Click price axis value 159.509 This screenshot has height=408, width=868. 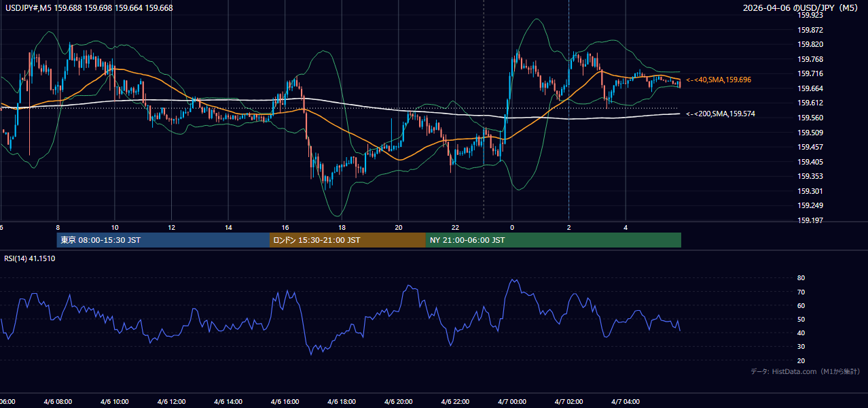click(812, 133)
